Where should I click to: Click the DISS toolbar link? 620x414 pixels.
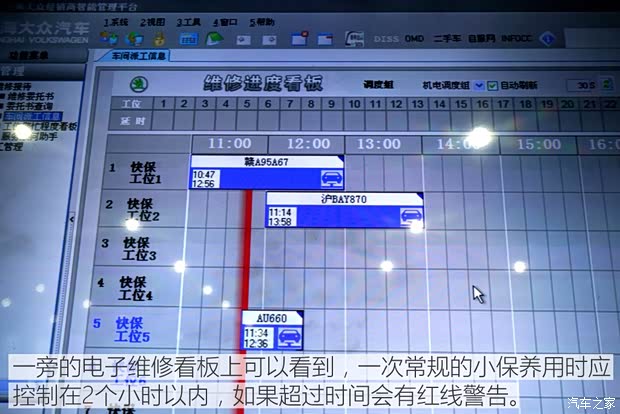386,39
